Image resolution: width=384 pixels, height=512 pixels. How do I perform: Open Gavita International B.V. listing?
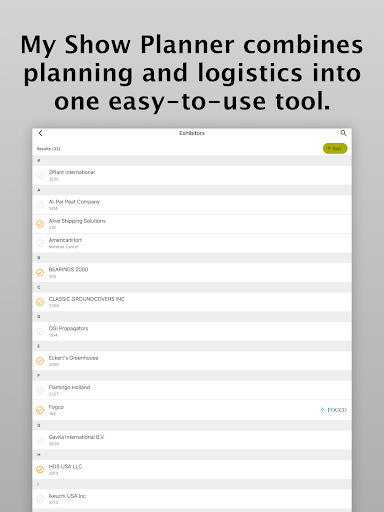point(192,440)
